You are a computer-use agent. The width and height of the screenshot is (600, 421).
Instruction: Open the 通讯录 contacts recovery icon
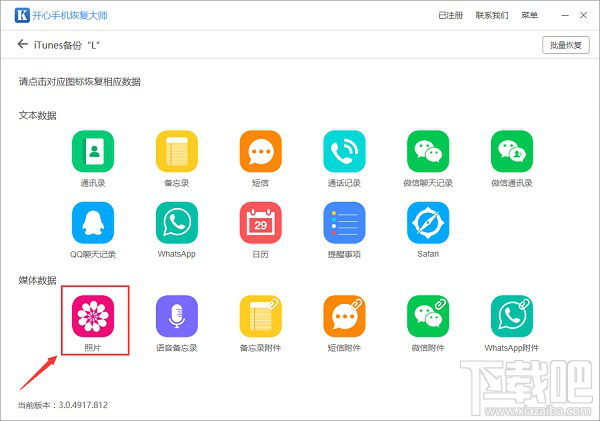click(93, 151)
